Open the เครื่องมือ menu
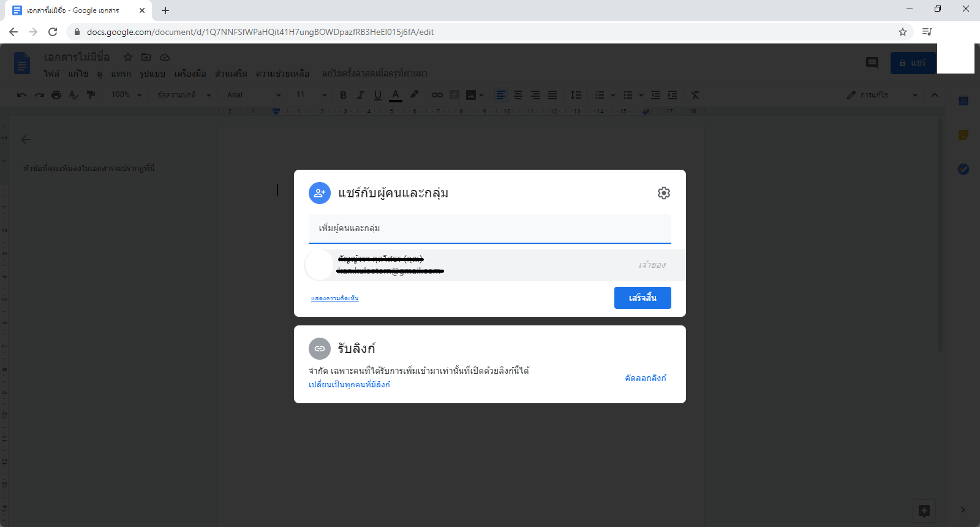Viewport: 980px width, 527px height. point(190,74)
